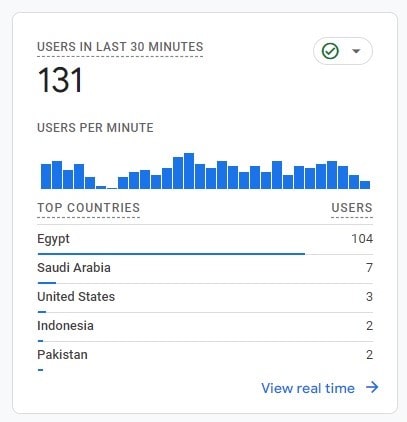This screenshot has height=422, width=407.
Task: Click the arrow icon beside View real time
Action: point(372,387)
